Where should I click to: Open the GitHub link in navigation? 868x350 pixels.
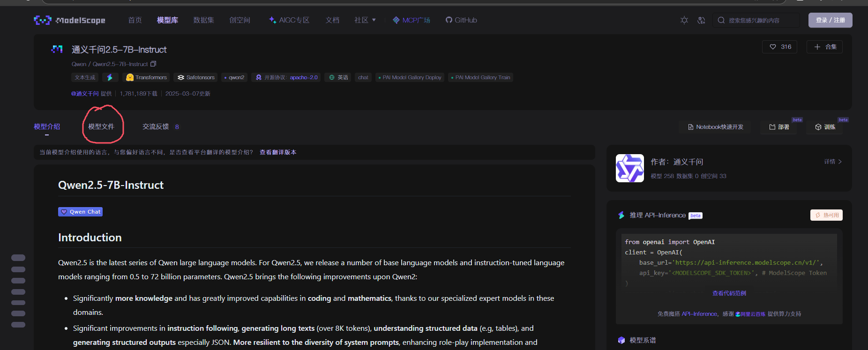(461, 20)
